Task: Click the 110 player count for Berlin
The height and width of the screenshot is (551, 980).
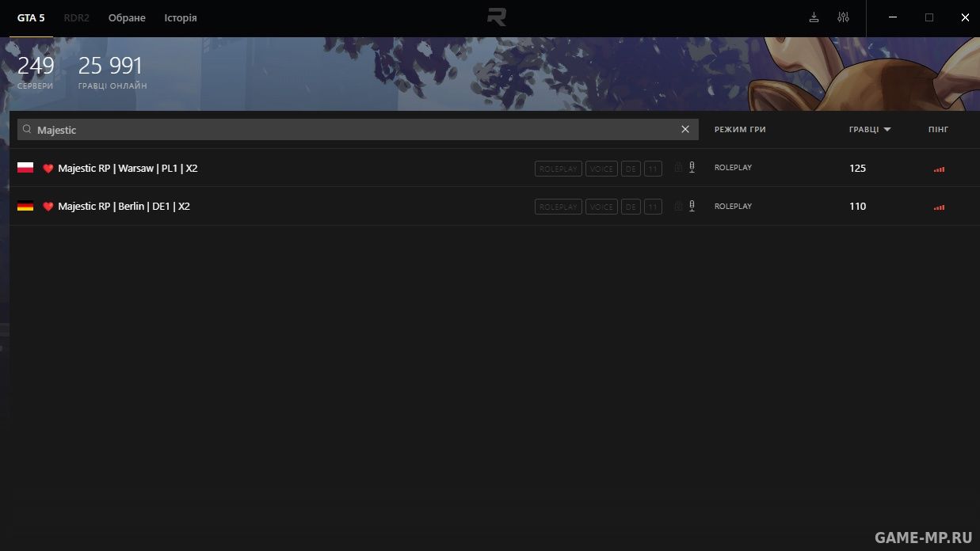Action: point(857,206)
